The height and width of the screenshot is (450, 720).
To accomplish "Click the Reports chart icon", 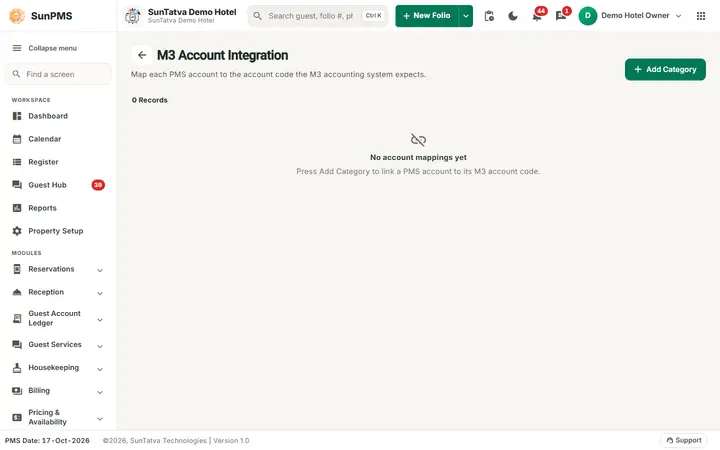I will coord(17,208).
